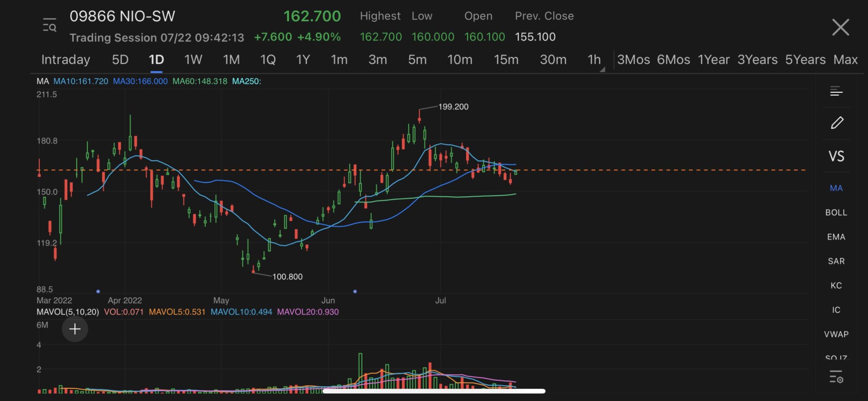Screen dimensions: 868x401
Task: Click the VOL:0.071 value
Action: coord(124,312)
